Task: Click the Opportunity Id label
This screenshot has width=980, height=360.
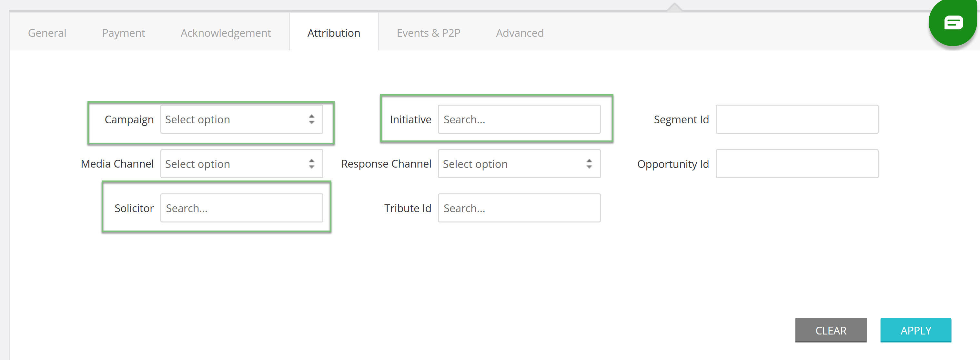Action: [x=673, y=164]
